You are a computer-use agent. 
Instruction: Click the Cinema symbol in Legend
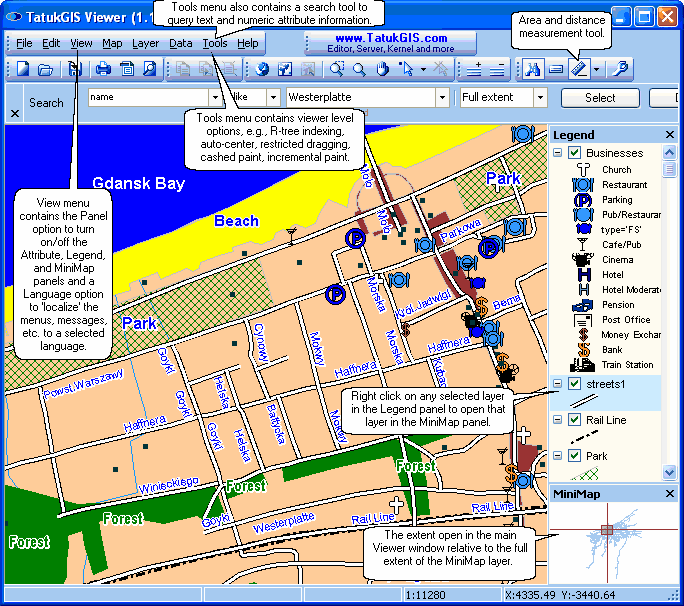click(583, 260)
